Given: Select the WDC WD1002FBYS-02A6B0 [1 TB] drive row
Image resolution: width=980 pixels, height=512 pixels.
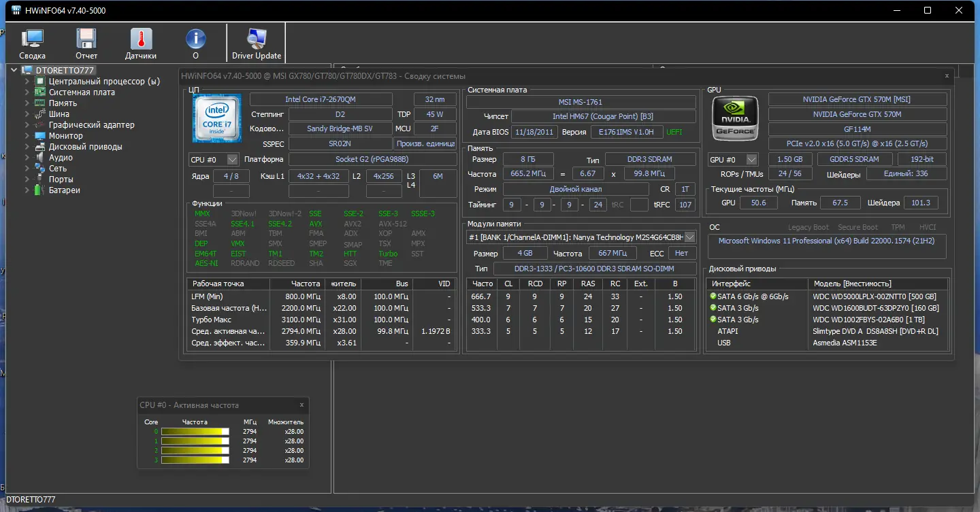Looking at the screenshot, I should (827, 320).
